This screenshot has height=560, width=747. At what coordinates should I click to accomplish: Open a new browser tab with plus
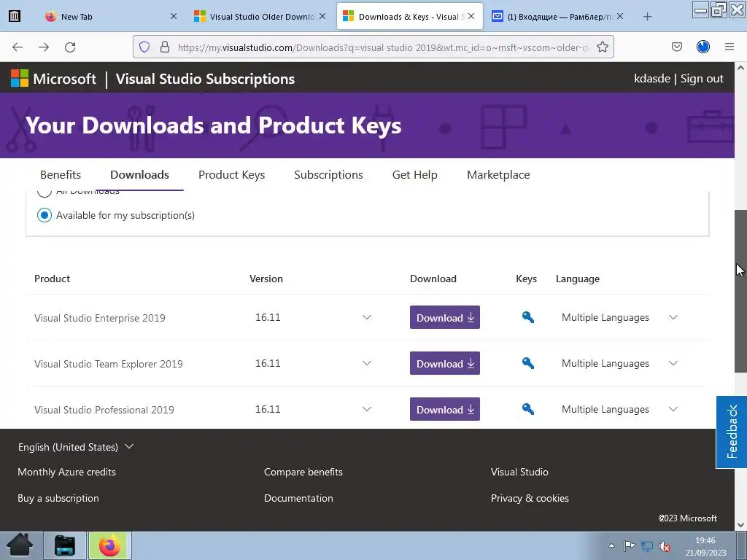tap(648, 17)
